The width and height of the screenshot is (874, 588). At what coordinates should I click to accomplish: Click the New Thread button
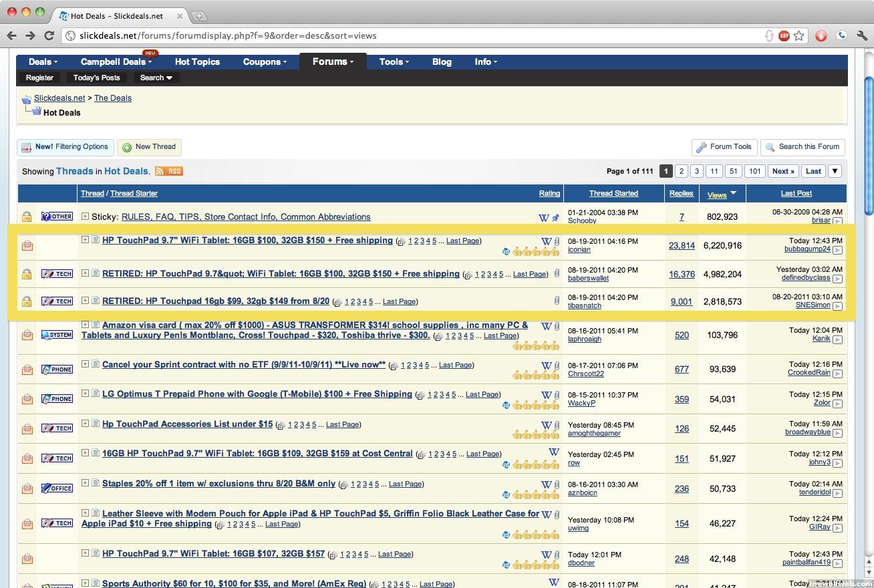149,147
